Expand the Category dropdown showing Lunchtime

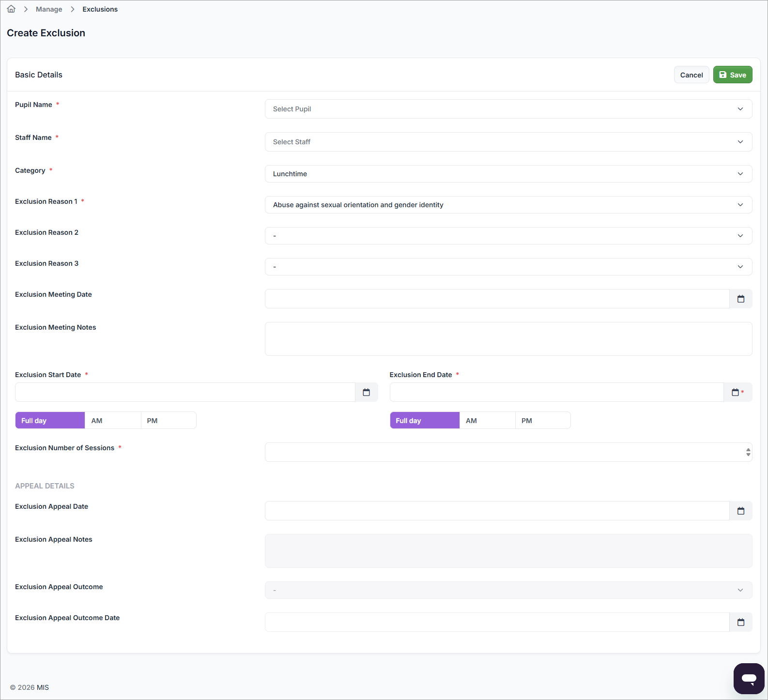[x=508, y=174]
